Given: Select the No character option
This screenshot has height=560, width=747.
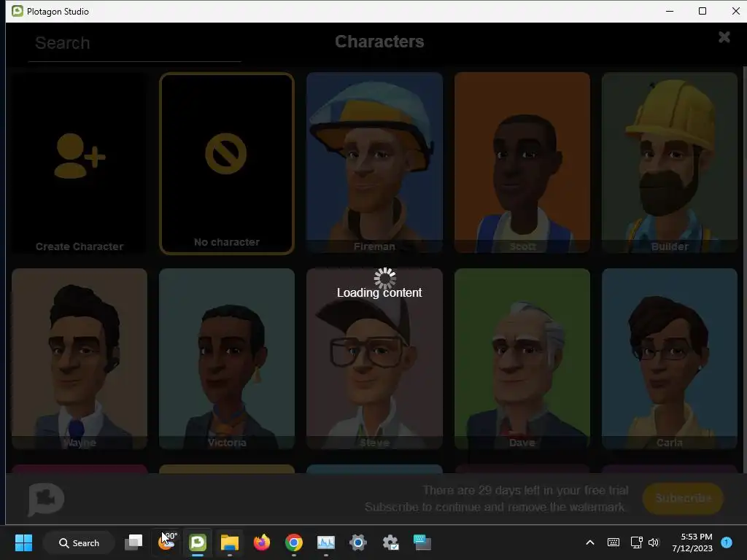Looking at the screenshot, I should [227, 163].
